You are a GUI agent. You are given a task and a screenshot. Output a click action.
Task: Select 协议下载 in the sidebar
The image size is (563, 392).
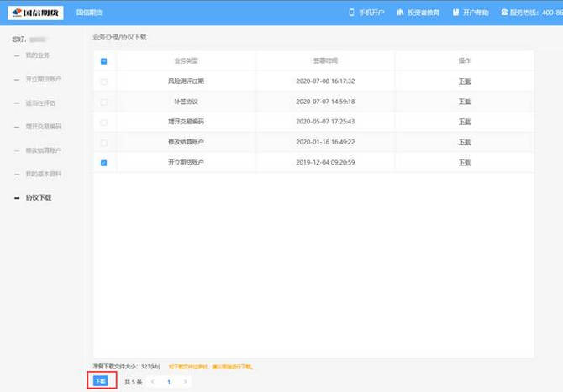38,198
